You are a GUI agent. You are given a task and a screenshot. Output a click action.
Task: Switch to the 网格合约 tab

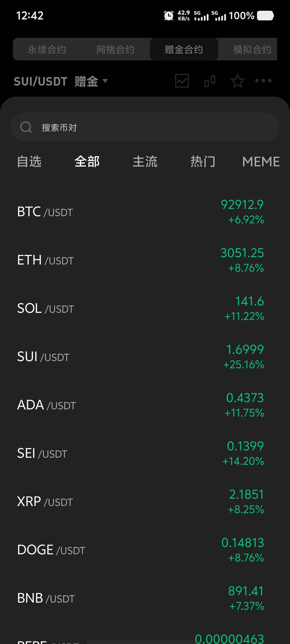click(115, 49)
